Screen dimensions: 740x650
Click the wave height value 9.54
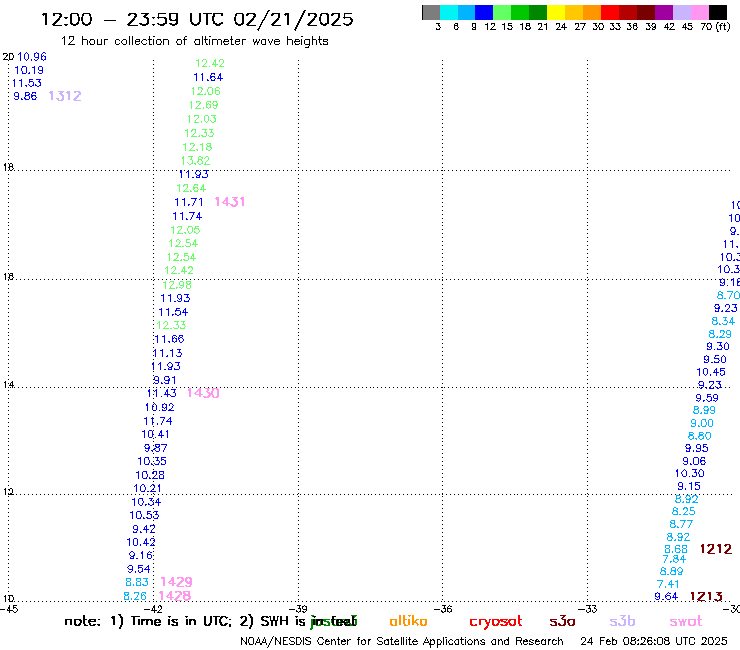138,569
